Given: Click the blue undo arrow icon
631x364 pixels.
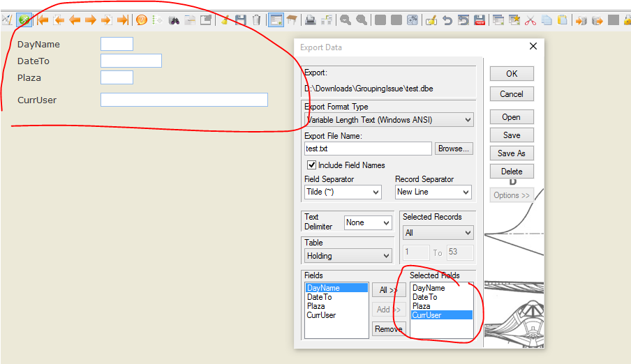Looking at the screenshot, I should [x=447, y=20].
